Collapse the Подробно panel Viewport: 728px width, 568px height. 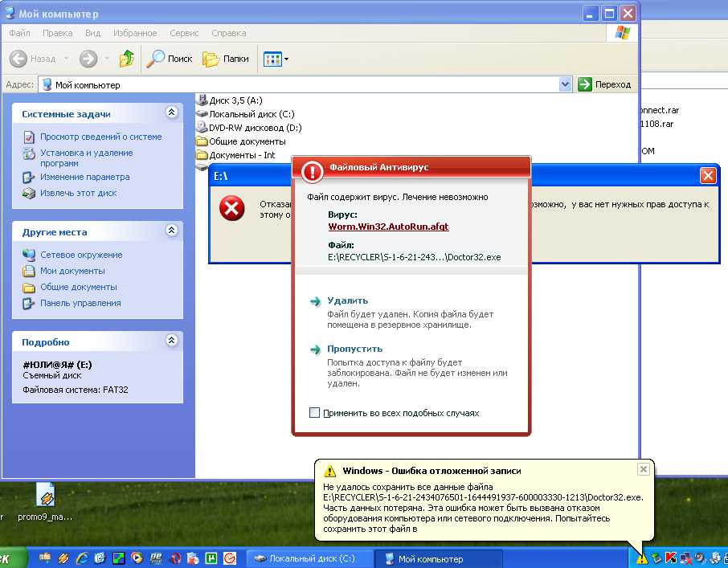pyautogui.click(x=172, y=340)
